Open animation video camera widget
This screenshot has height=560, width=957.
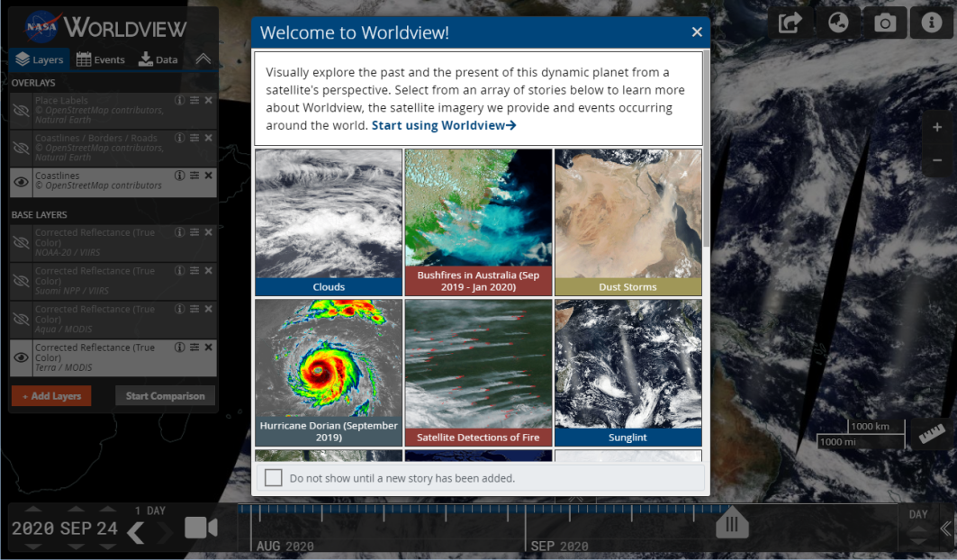(201, 528)
